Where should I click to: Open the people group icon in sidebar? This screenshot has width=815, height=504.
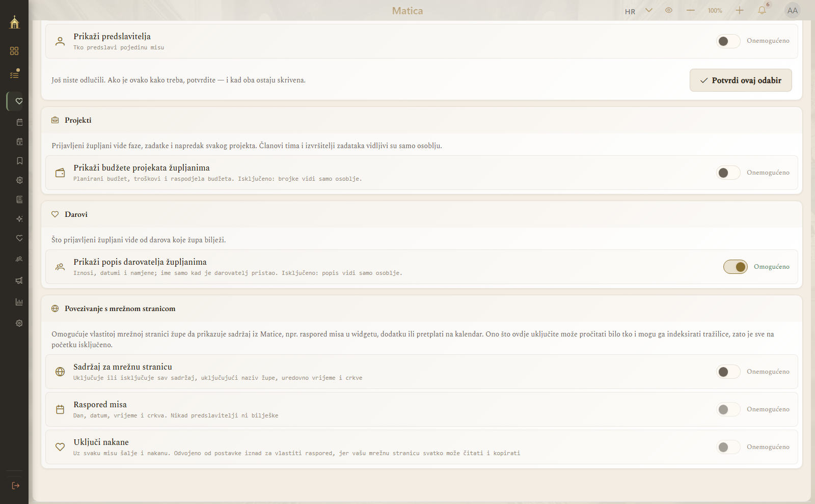coord(19,259)
